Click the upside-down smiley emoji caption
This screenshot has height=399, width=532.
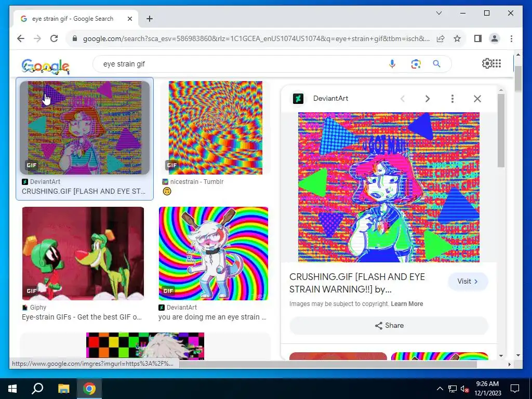coord(167,191)
